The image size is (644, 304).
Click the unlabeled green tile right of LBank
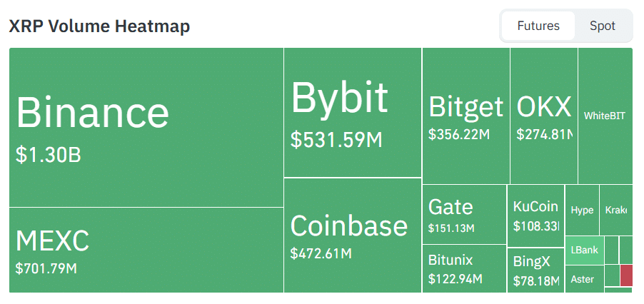[611, 250]
